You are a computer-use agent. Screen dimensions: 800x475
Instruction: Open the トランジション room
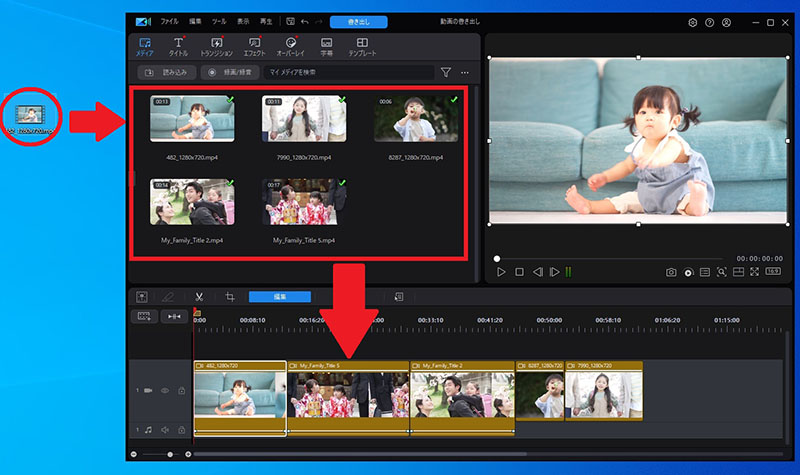216,46
